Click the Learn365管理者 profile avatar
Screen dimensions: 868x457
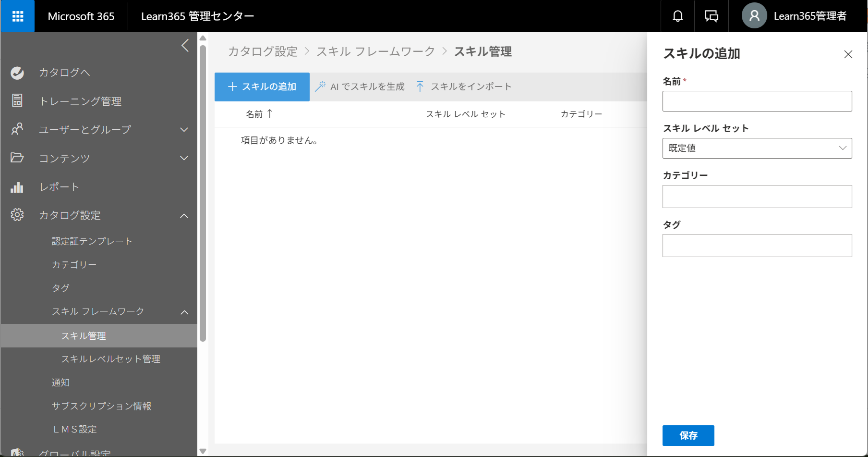(754, 16)
